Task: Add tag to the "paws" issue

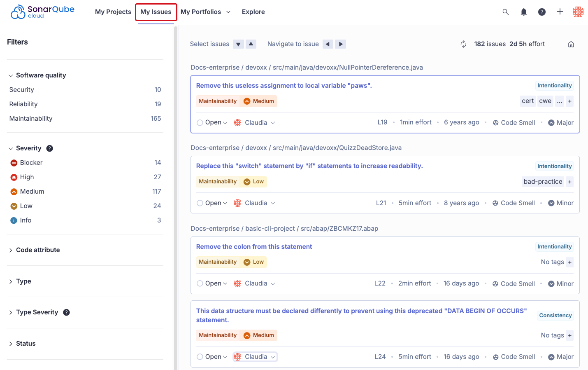Action: (570, 101)
